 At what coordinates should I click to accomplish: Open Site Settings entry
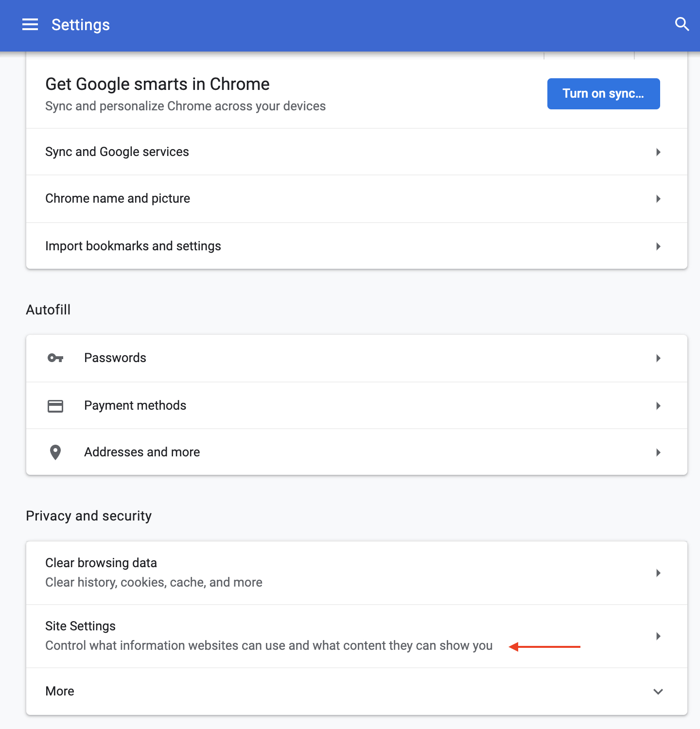click(357, 636)
